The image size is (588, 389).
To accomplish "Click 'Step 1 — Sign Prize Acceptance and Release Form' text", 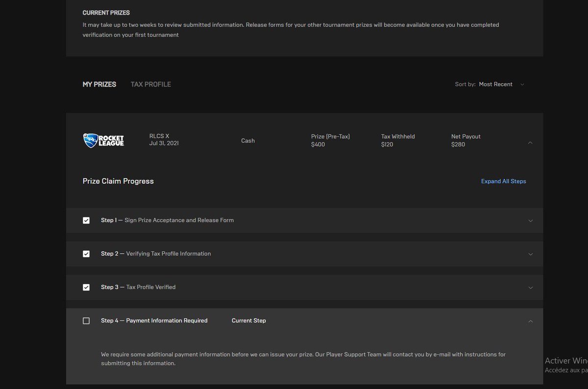I will point(167,220).
